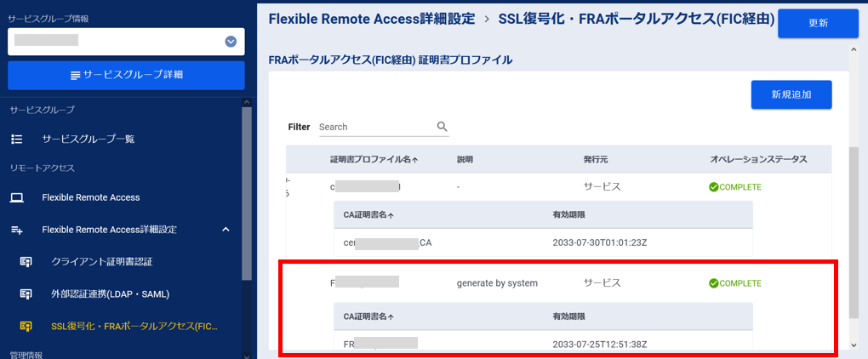Focus the Filter search input field

click(375, 127)
